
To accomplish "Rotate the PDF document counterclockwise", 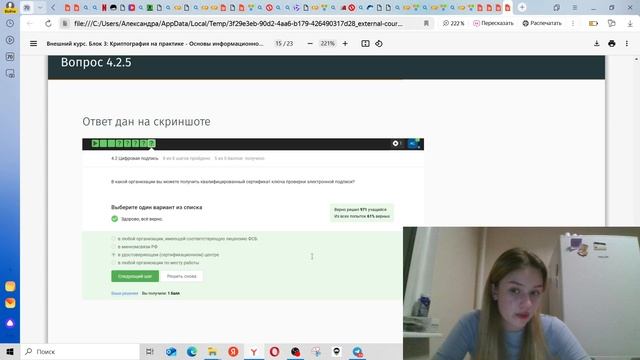I will click(379, 43).
